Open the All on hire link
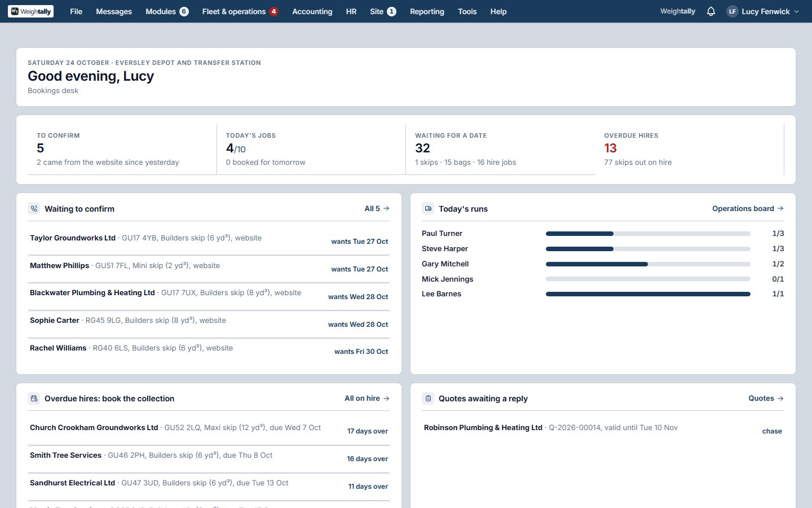 [x=367, y=398]
